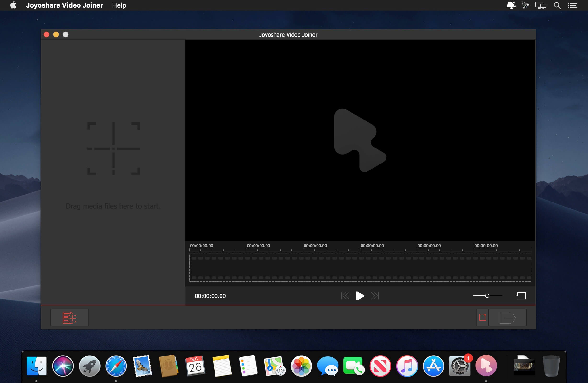The width and height of the screenshot is (588, 383).
Task: Click the red format document icon
Action: click(x=482, y=317)
